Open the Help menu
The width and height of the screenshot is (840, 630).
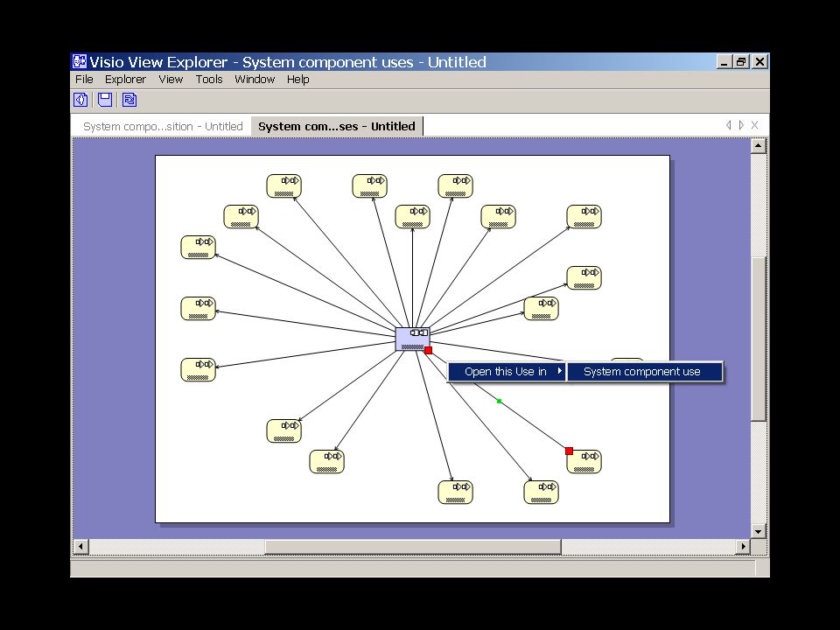click(x=297, y=80)
